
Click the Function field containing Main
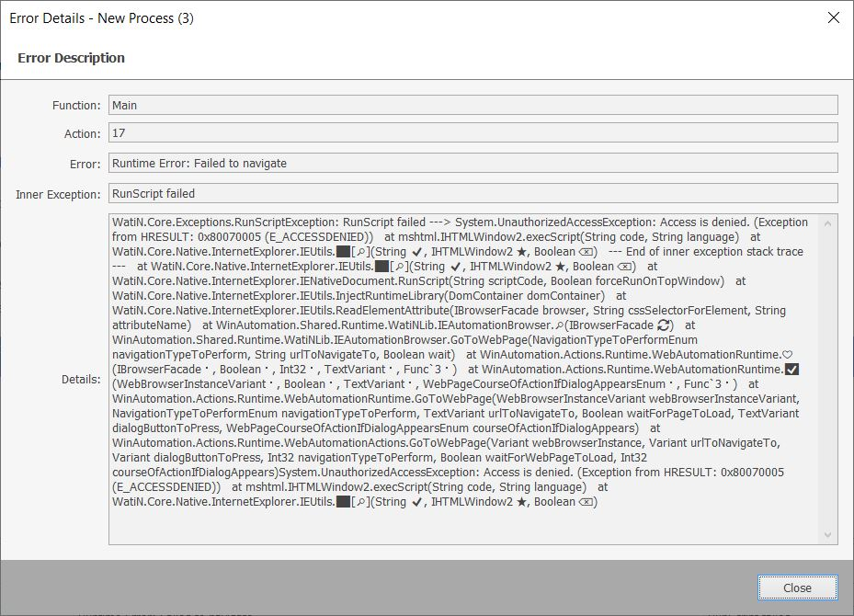point(473,105)
